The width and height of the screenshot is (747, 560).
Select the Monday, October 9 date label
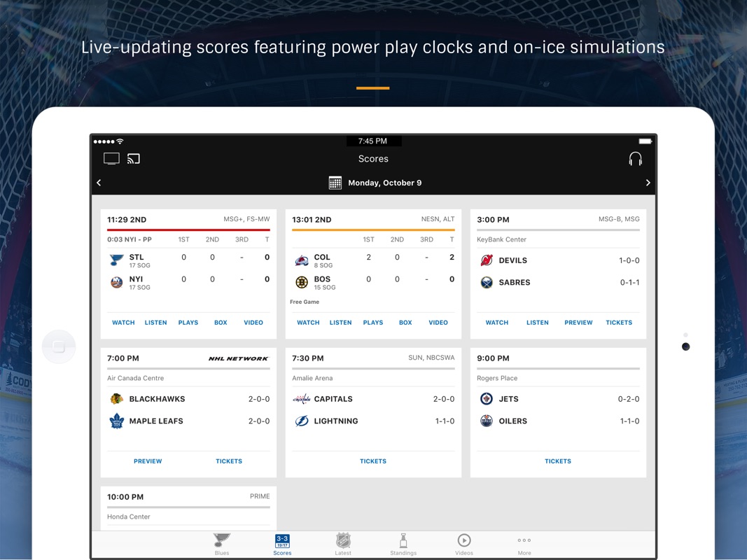click(x=385, y=183)
